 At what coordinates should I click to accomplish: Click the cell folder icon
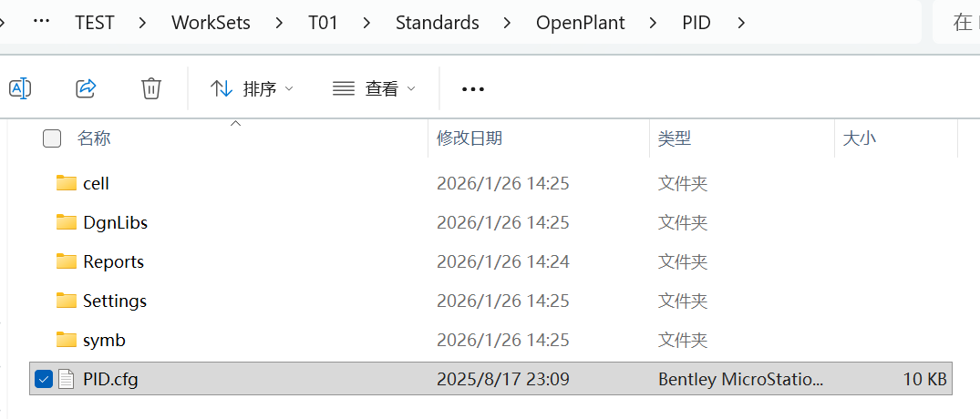(66, 183)
